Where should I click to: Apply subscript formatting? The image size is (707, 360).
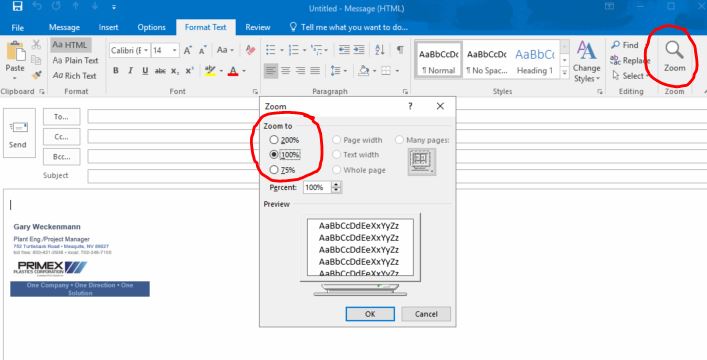coord(175,71)
